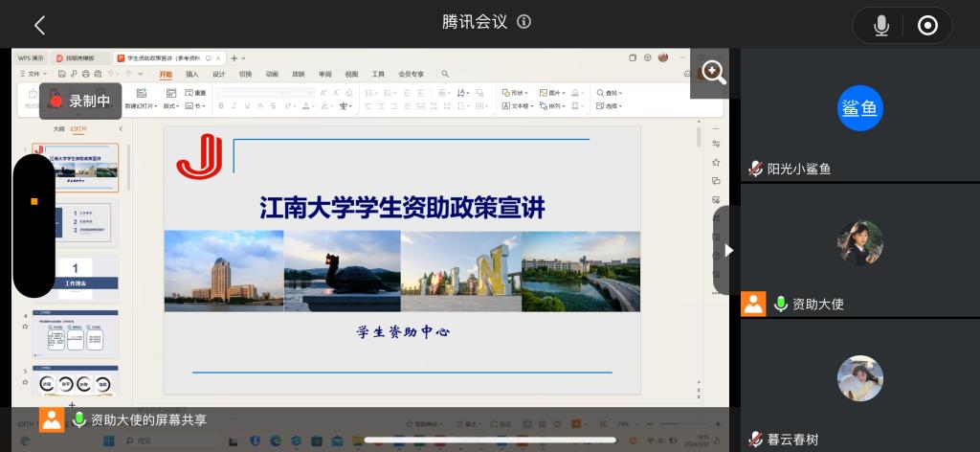
Task: Click 暮云春树 participant's avatar
Action: point(859,377)
